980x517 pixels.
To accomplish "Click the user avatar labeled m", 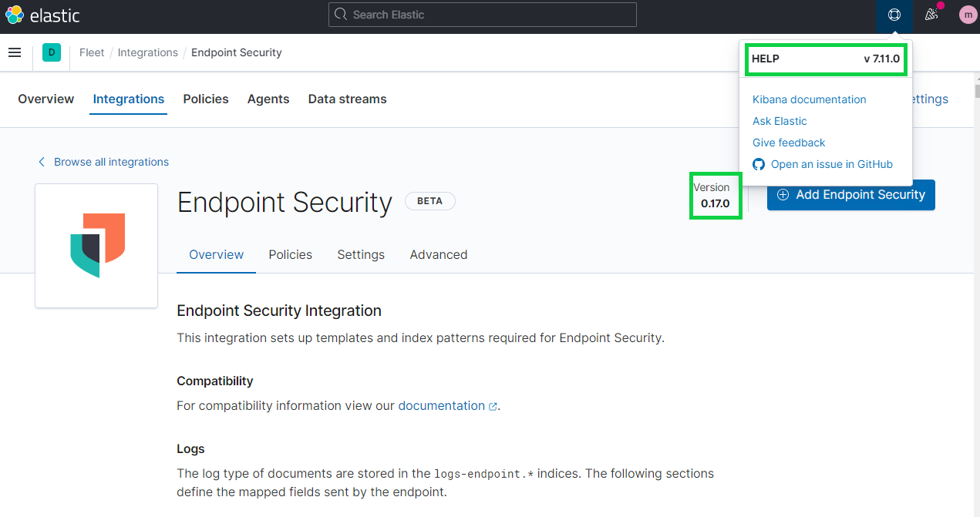I will [x=968, y=14].
